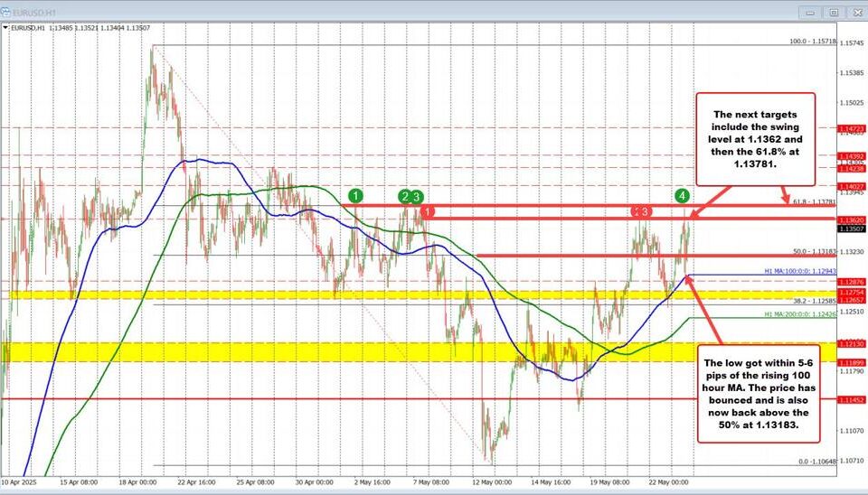
Task: Click the 10 Apr 2025 date label
Action: click(x=19, y=482)
